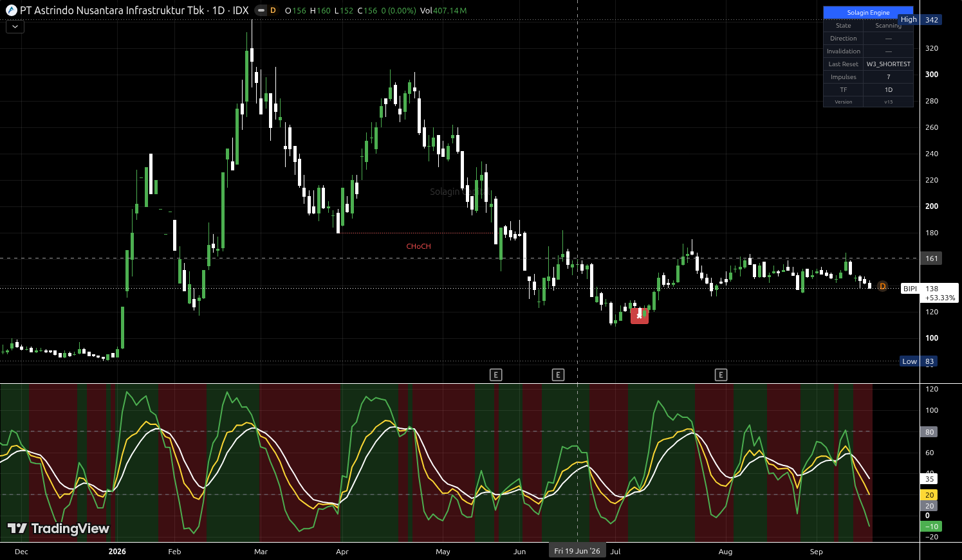Click the W3_SHORTEST value cell
This screenshot has height=560, width=962.
pyautogui.click(x=889, y=64)
